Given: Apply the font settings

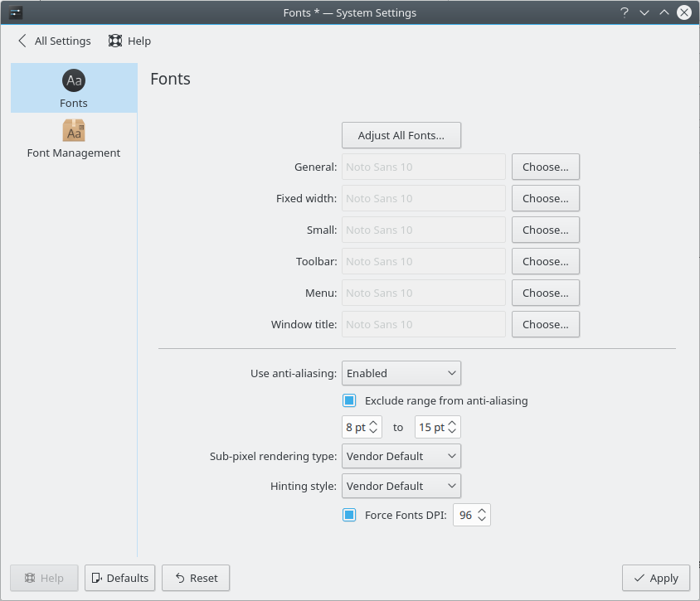Looking at the screenshot, I should (655, 578).
